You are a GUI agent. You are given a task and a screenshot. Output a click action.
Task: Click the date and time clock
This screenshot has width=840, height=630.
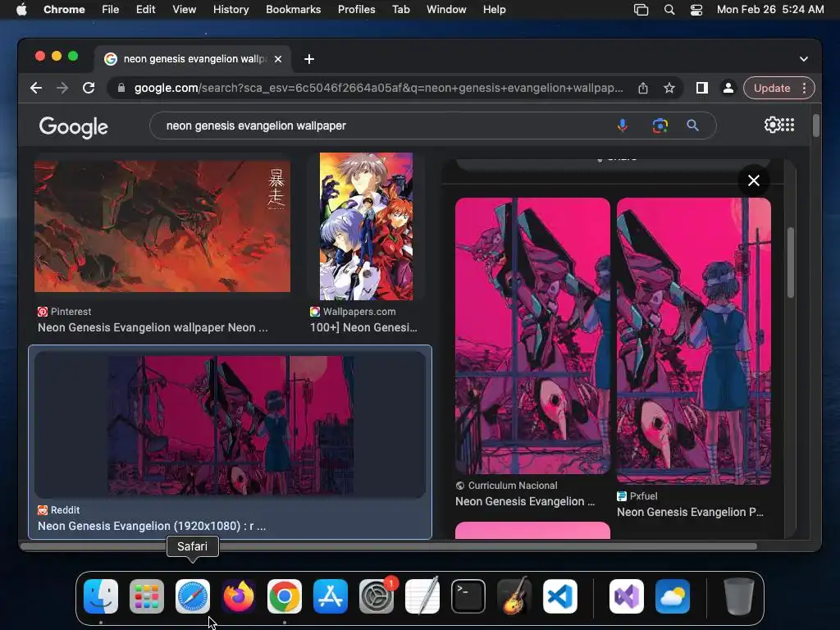tap(770, 10)
